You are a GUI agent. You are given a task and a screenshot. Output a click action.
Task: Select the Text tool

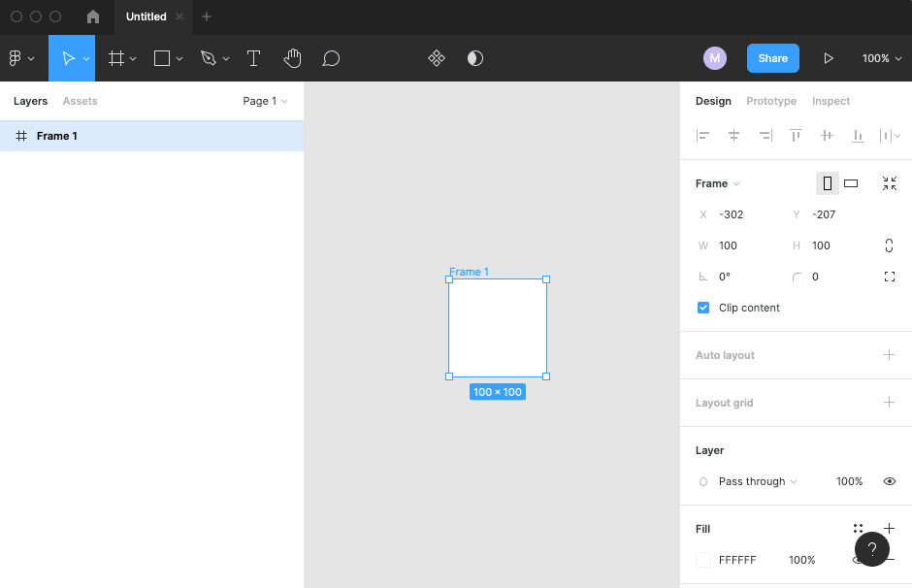(253, 58)
